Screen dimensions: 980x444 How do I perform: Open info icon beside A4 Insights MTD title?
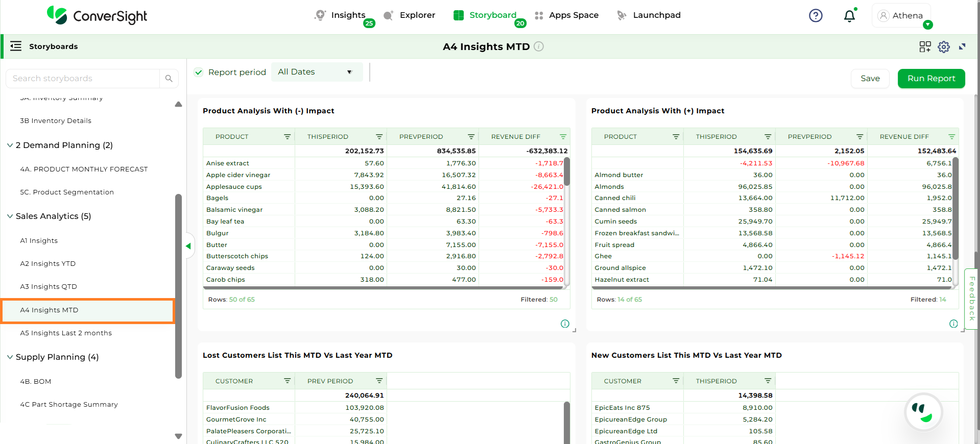click(539, 46)
